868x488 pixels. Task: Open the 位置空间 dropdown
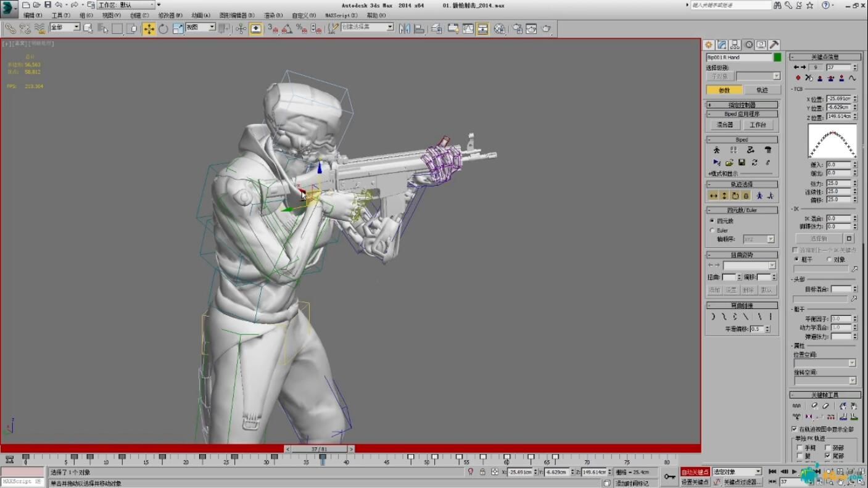click(x=825, y=363)
